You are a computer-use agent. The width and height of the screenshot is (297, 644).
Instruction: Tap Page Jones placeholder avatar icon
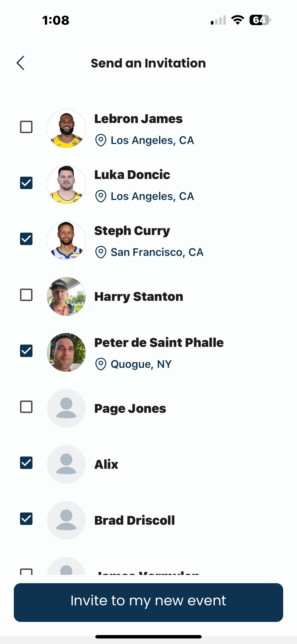tap(66, 408)
